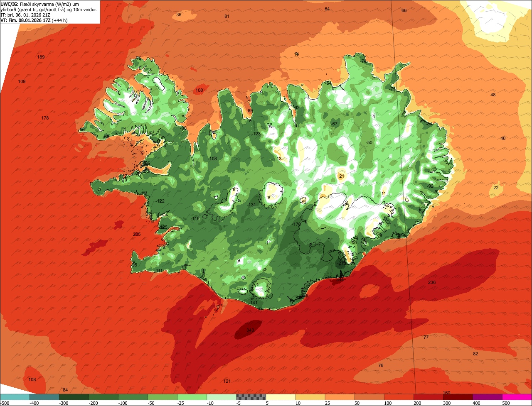Click the checkered -5 to 5 legend swatch

[251, 397]
